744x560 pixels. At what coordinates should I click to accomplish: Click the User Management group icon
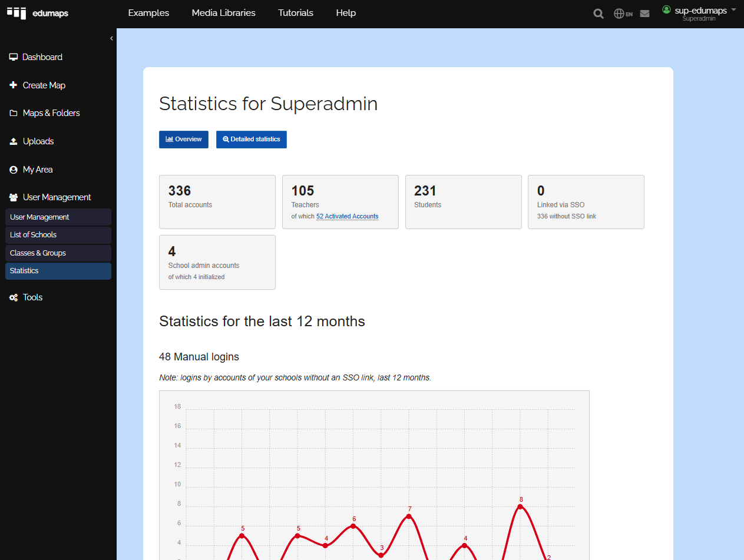[14, 197]
